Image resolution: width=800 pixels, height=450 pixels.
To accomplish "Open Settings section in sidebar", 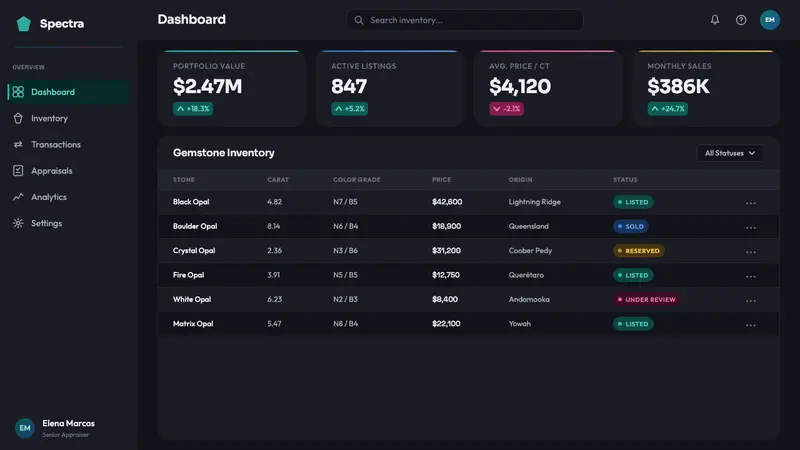I will coord(68,223).
